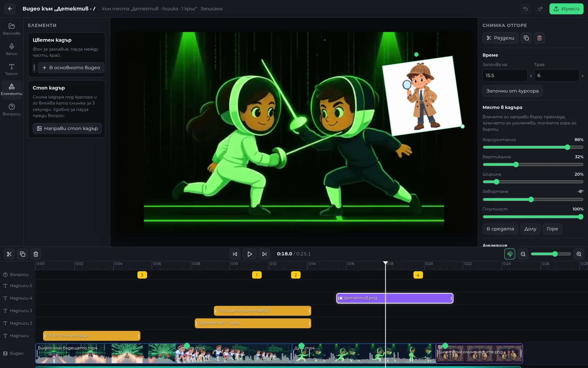Click the В средата layer button

pos(500,229)
